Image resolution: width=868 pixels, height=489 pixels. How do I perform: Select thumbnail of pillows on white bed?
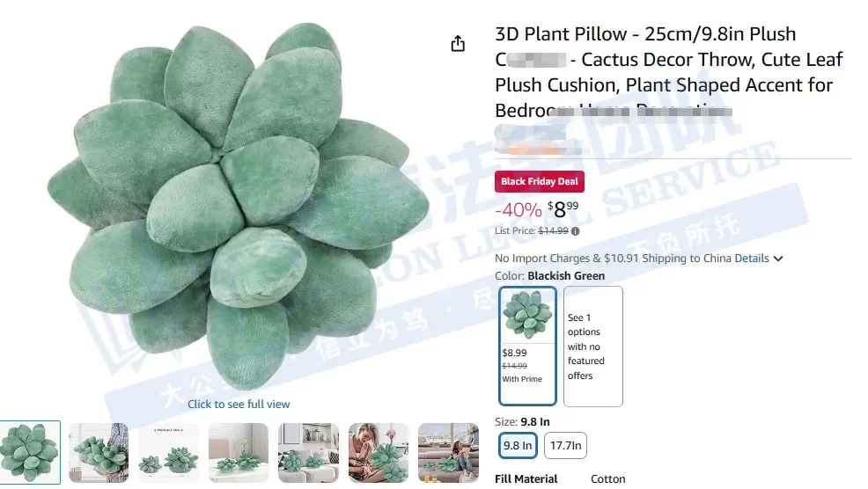[238, 452]
